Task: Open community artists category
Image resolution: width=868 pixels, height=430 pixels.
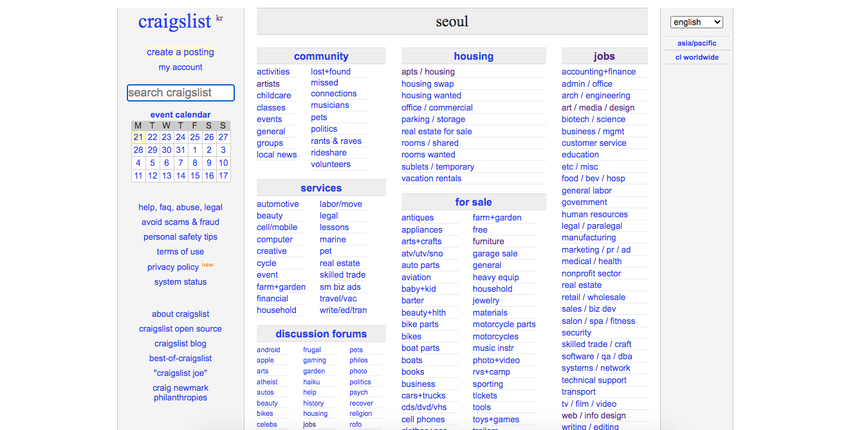Action: 268,84
